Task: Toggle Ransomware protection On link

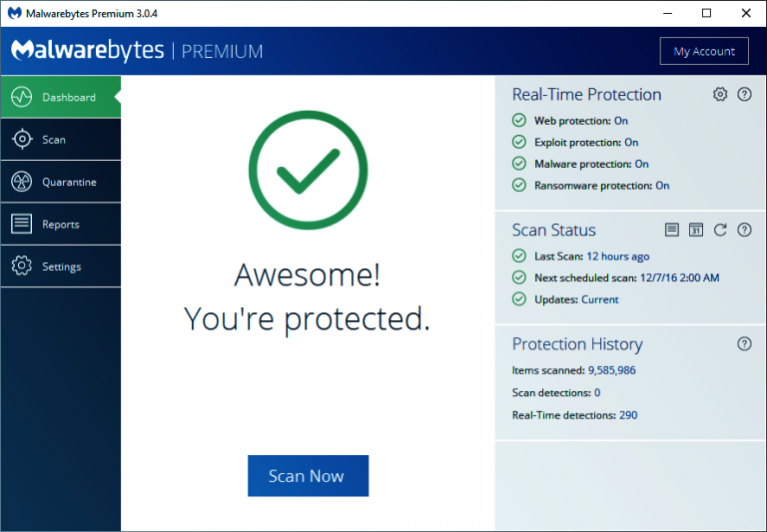Action: [663, 186]
